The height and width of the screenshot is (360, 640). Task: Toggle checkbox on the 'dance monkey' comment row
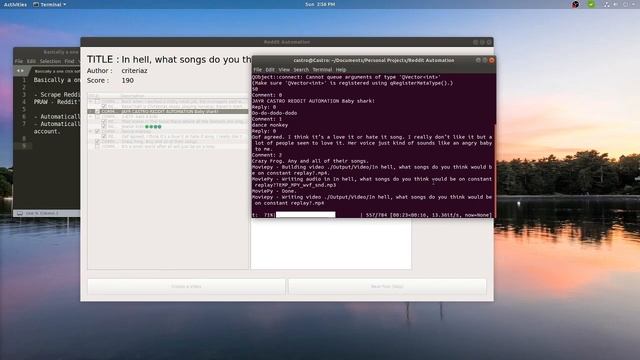pos(97,131)
